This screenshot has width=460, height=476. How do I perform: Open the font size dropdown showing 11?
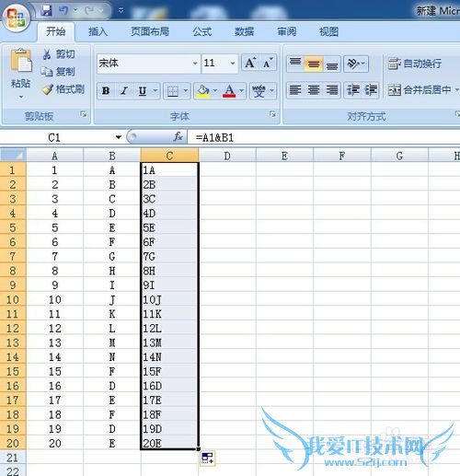tap(233, 64)
